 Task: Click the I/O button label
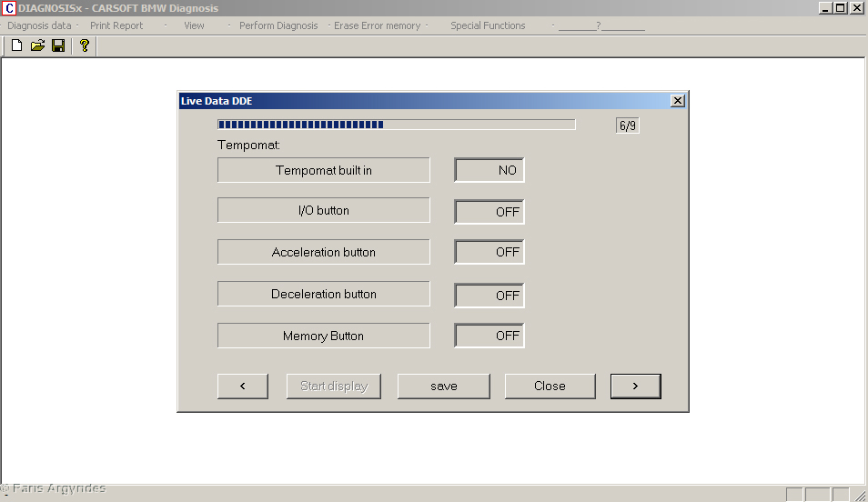pos(323,210)
